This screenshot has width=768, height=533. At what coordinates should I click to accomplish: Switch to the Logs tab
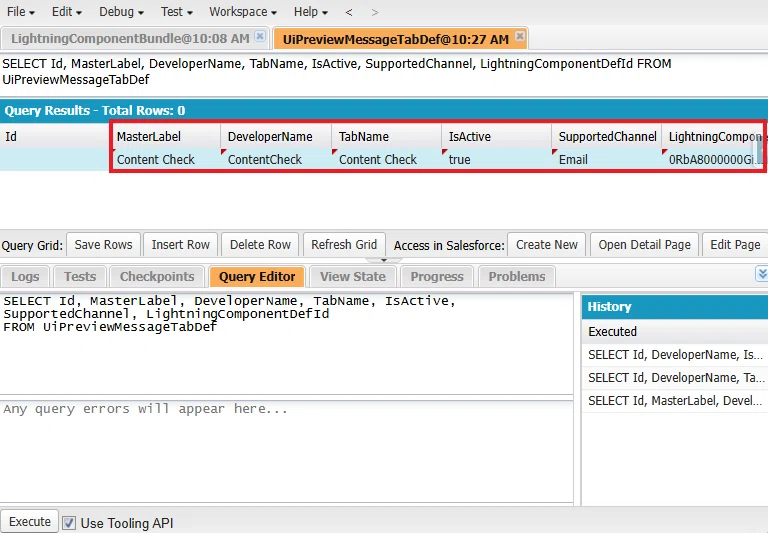tap(25, 277)
